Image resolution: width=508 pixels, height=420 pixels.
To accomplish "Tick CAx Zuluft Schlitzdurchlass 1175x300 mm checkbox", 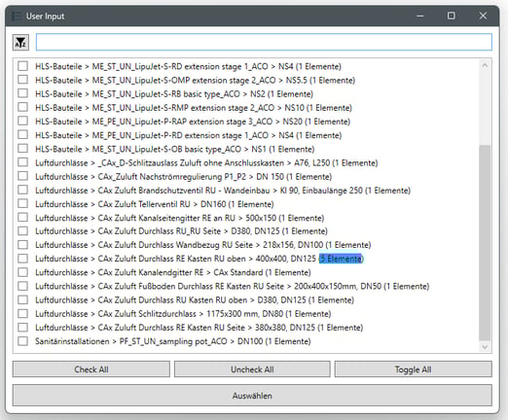I will tap(22, 313).
